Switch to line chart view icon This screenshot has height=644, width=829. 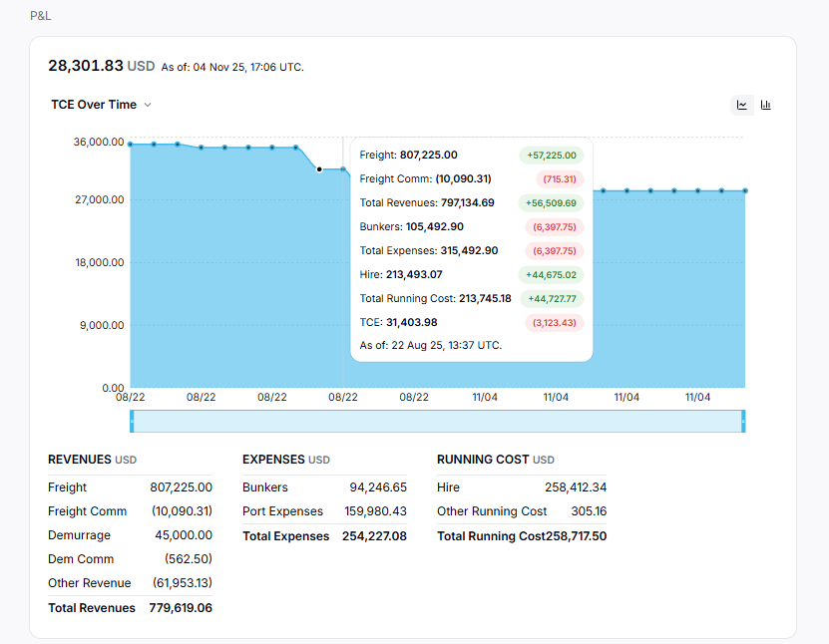[x=742, y=105]
